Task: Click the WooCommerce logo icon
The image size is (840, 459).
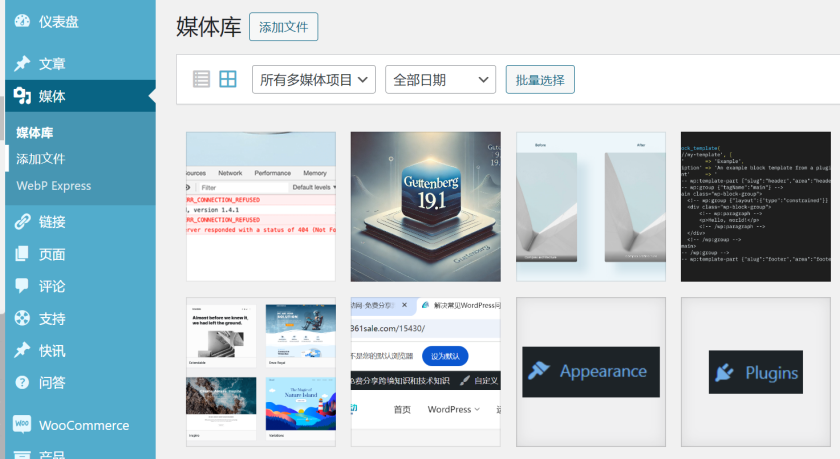Action: pyautogui.click(x=22, y=424)
